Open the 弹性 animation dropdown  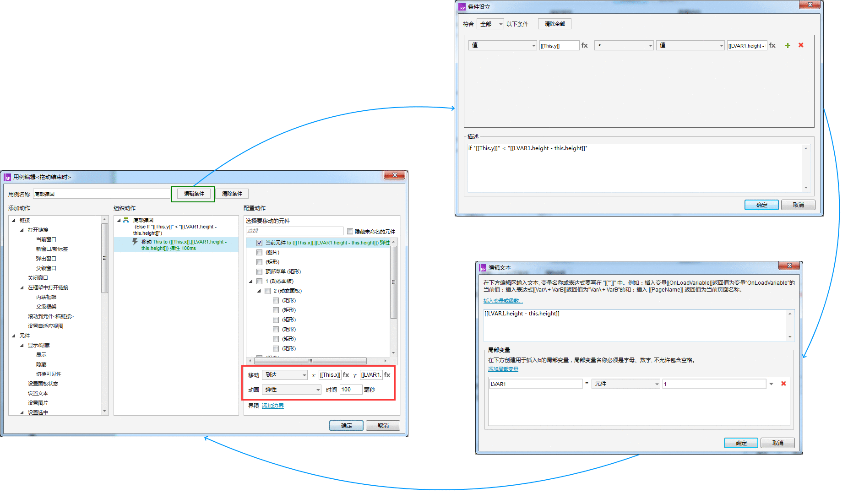click(x=292, y=390)
